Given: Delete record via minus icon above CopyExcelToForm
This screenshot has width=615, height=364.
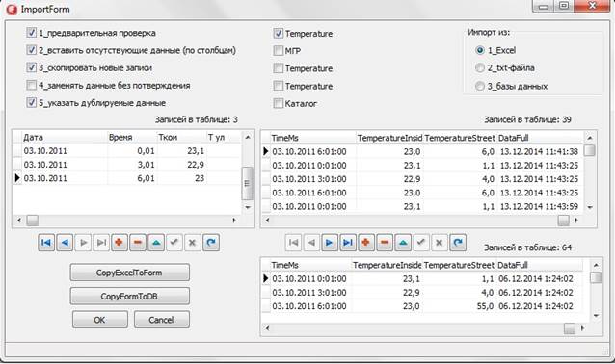Looking at the screenshot, I should [x=138, y=243].
